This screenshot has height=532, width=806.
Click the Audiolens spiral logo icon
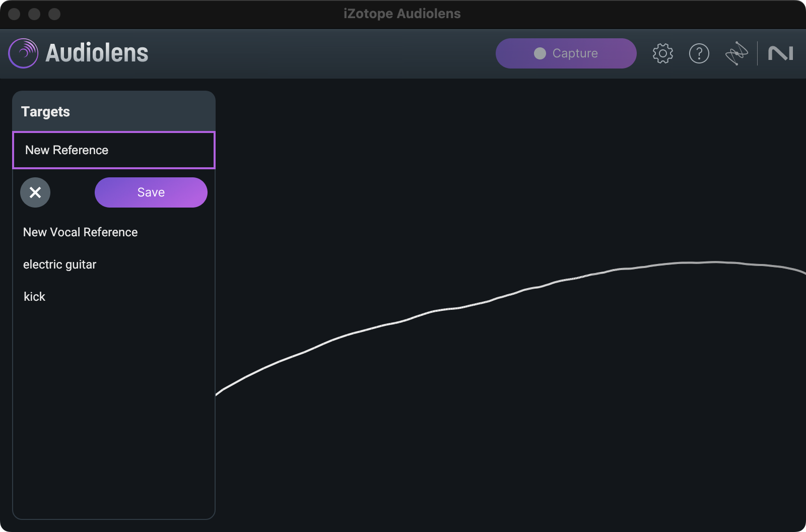coord(23,53)
